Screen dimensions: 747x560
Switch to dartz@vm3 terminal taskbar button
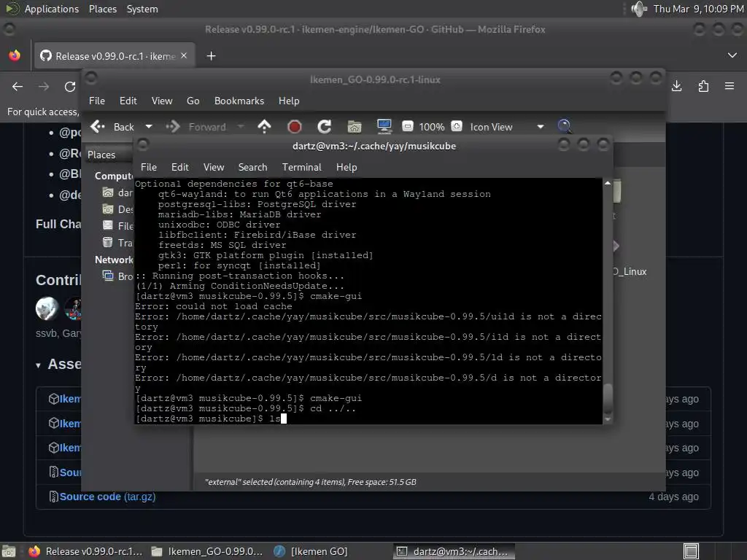454,551
